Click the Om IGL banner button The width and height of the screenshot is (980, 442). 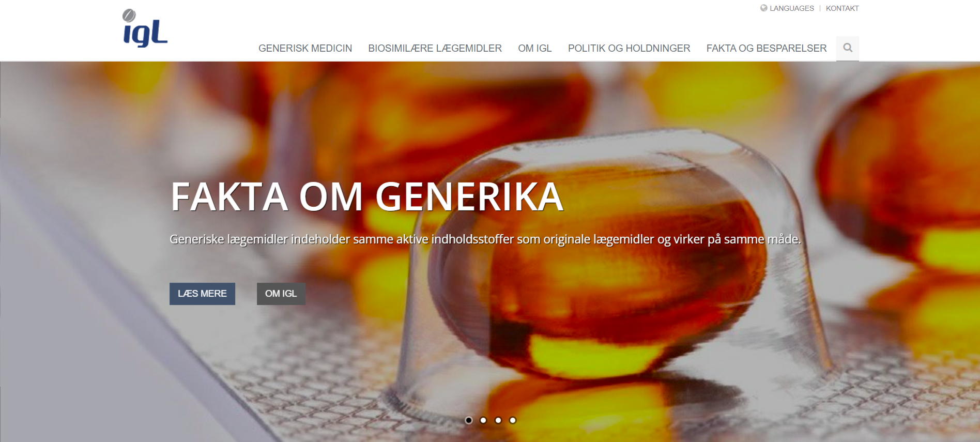click(281, 294)
